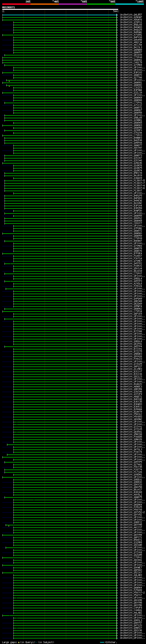
Task: Click the UniRef100_P13607-6 label
Action: pos(132,188)
